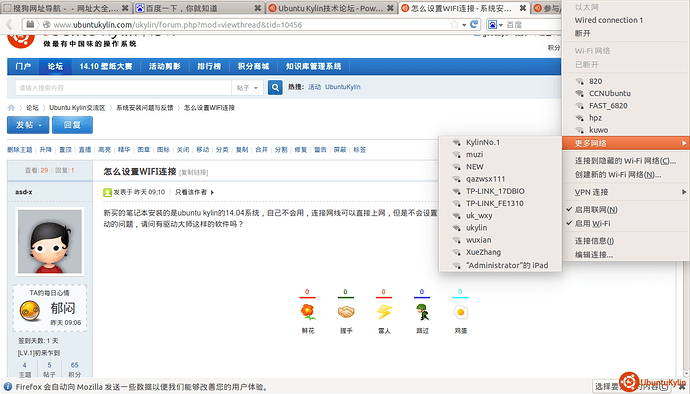Click the soldier passer-by reaction icon
Image resolution: width=690 pixels, height=394 pixels.
coord(422,312)
